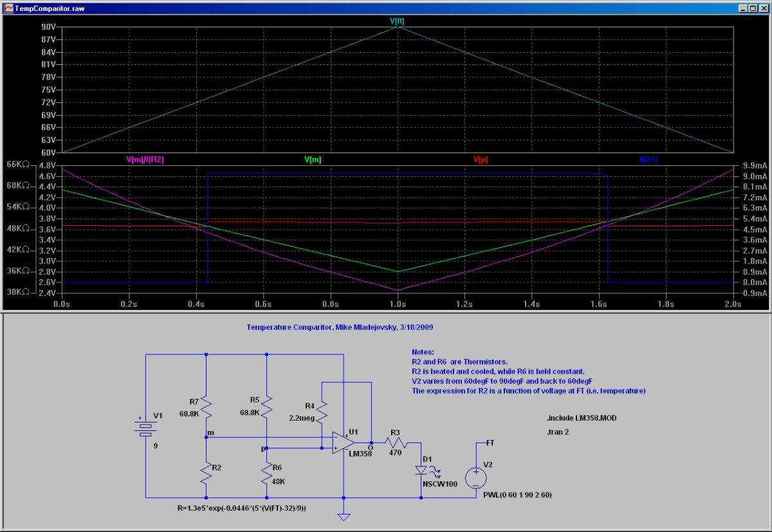The height and width of the screenshot is (532, 772).
Task: Minimize the TempComparitor.raw waveform window
Action: point(744,9)
